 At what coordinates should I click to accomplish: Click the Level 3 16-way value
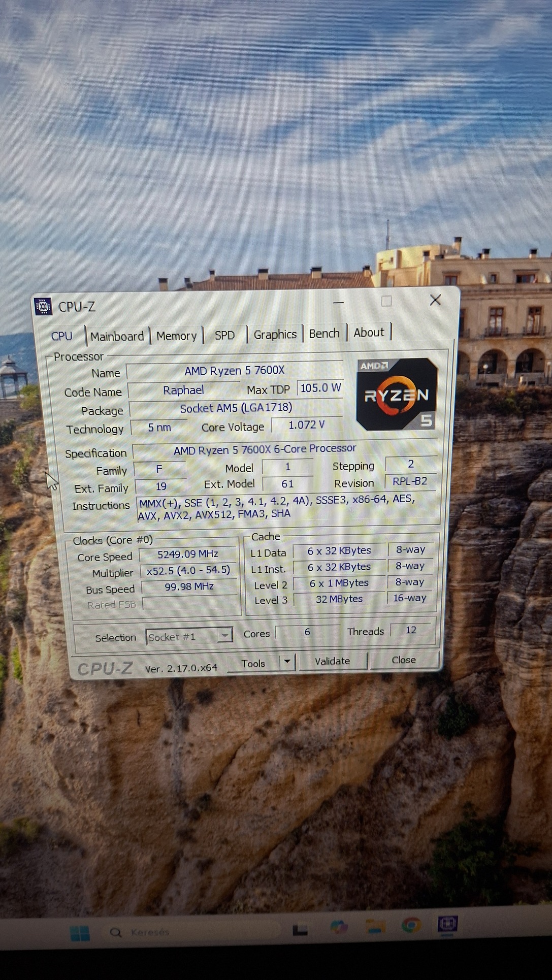pos(410,598)
